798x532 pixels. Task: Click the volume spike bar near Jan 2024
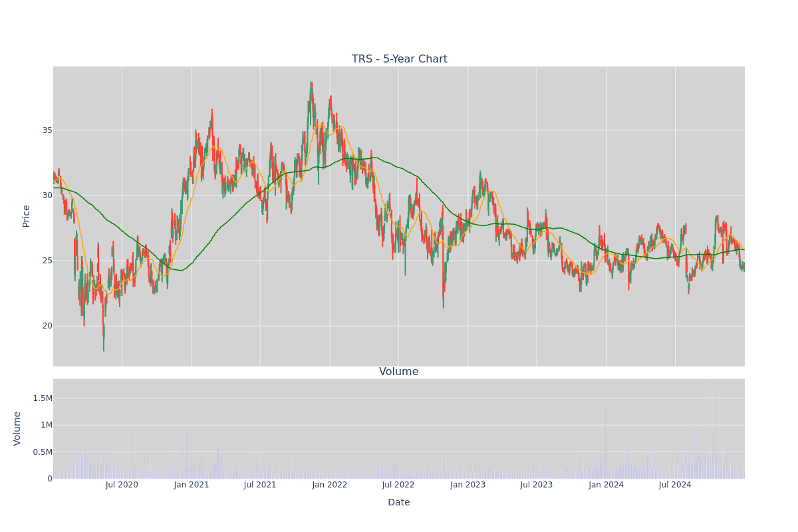coord(605,443)
